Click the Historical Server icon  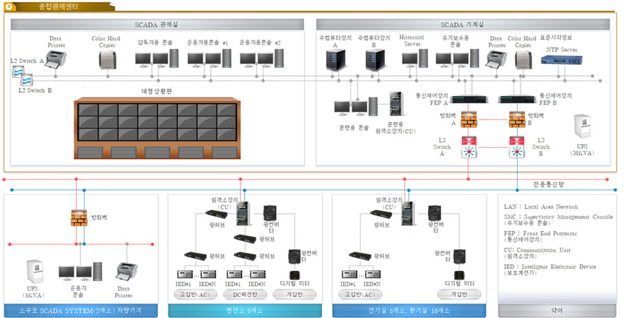pos(414,59)
